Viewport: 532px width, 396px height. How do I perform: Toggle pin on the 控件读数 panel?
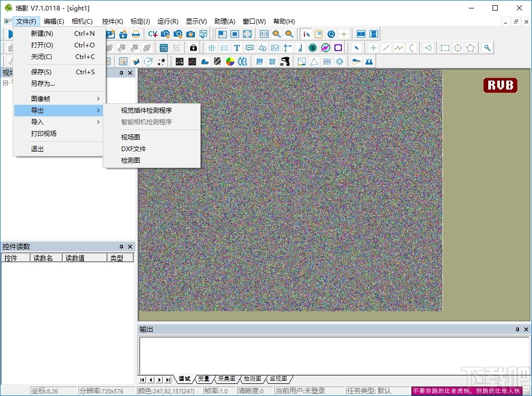[x=122, y=246]
